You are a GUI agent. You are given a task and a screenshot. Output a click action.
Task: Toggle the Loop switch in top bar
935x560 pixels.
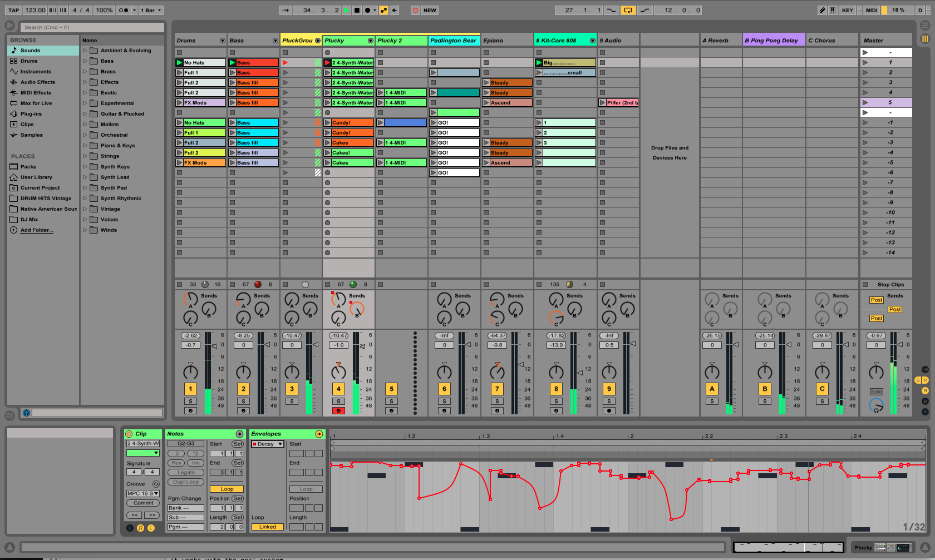pyautogui.click(x=628, y=10)
